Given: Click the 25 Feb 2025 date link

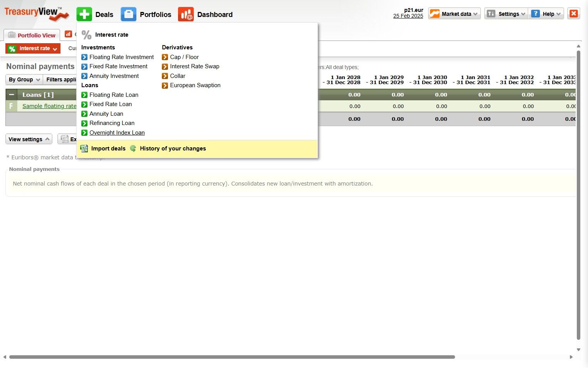Looking at the screenshot, I should (x=408, y=16).
